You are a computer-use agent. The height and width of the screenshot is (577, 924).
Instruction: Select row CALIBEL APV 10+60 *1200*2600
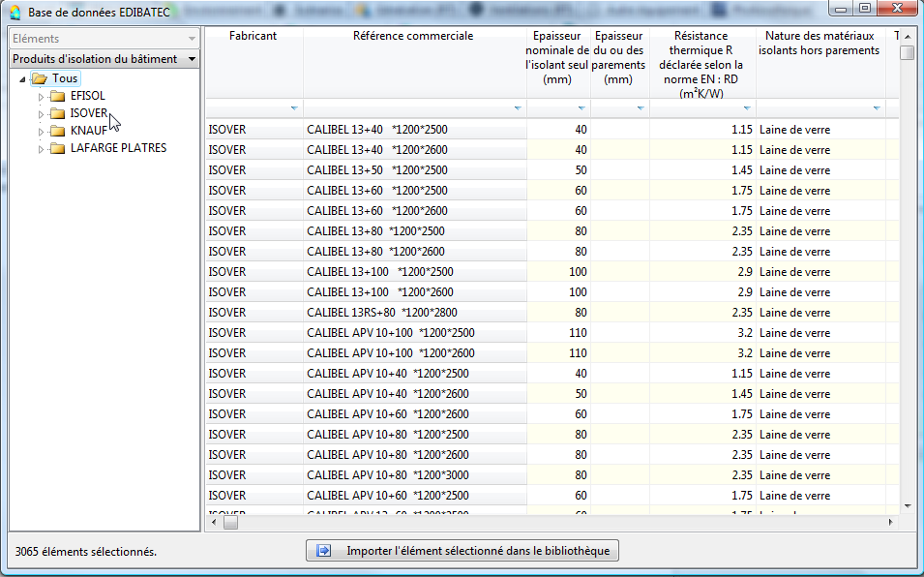coord(552,414)
